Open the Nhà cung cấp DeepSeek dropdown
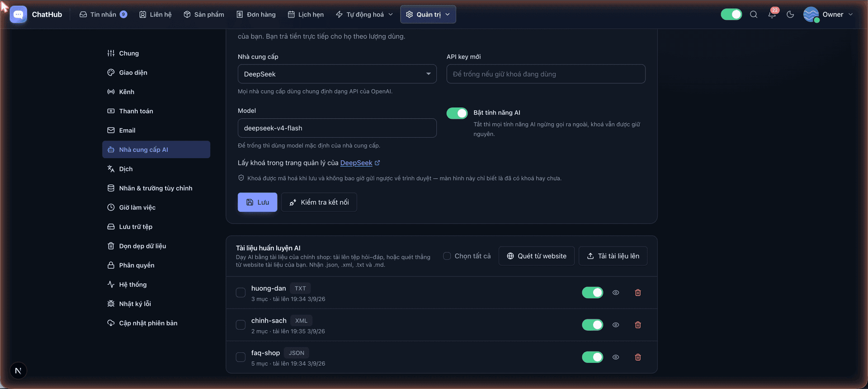Image resolution: width=868 pixels, height=389 pixels. pyautogui.click(x=337, y=74)
